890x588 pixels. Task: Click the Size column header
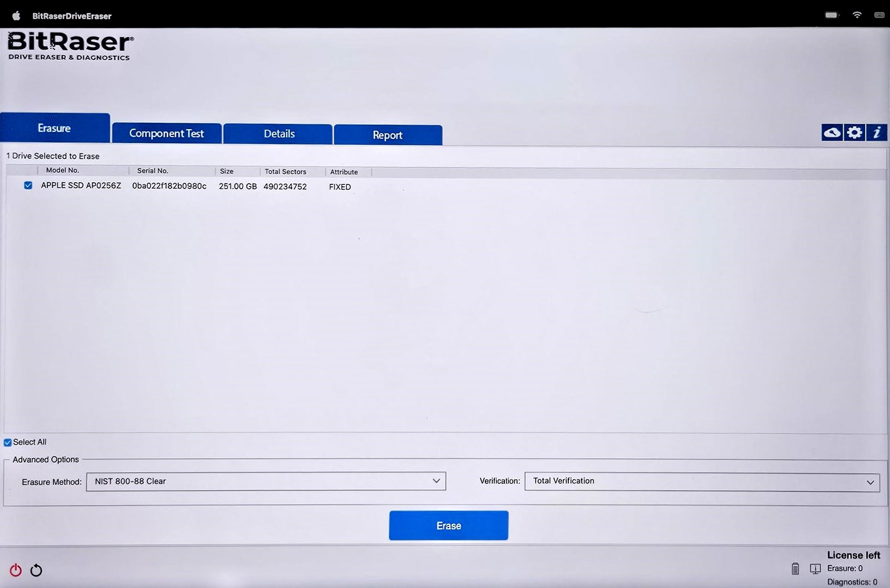point(227,171)
